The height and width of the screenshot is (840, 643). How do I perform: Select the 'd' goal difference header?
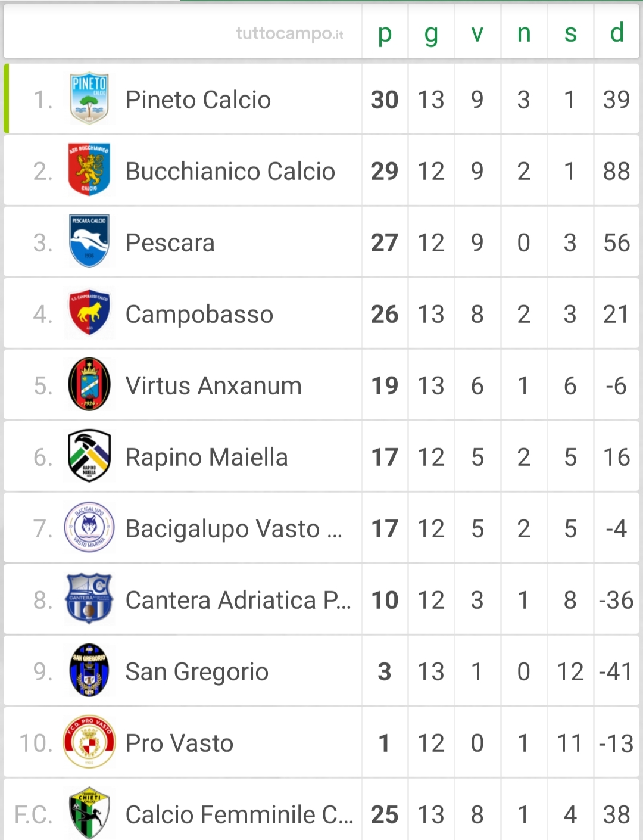[617, 33]
